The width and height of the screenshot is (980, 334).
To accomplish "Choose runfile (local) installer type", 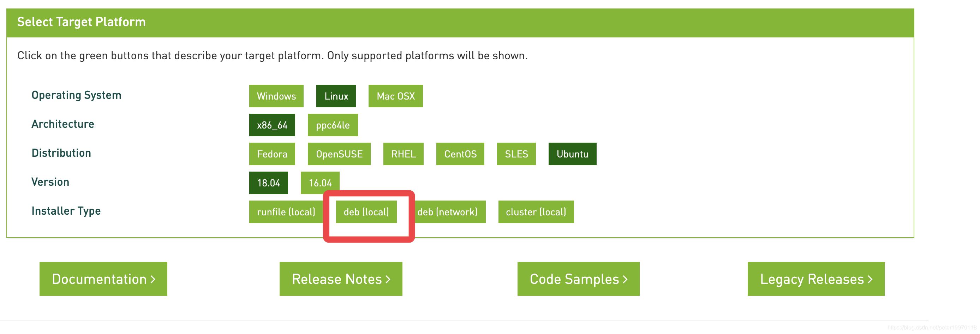I will click(x=286, y=212).
